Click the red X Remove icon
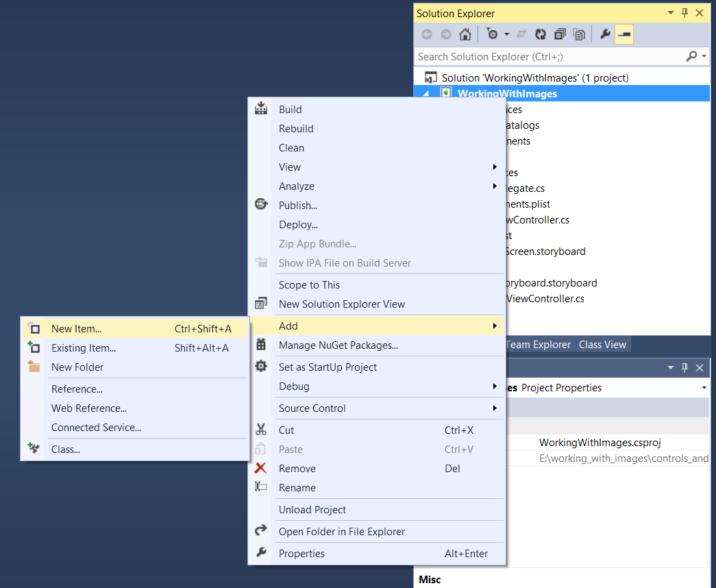 pos(261,469)
